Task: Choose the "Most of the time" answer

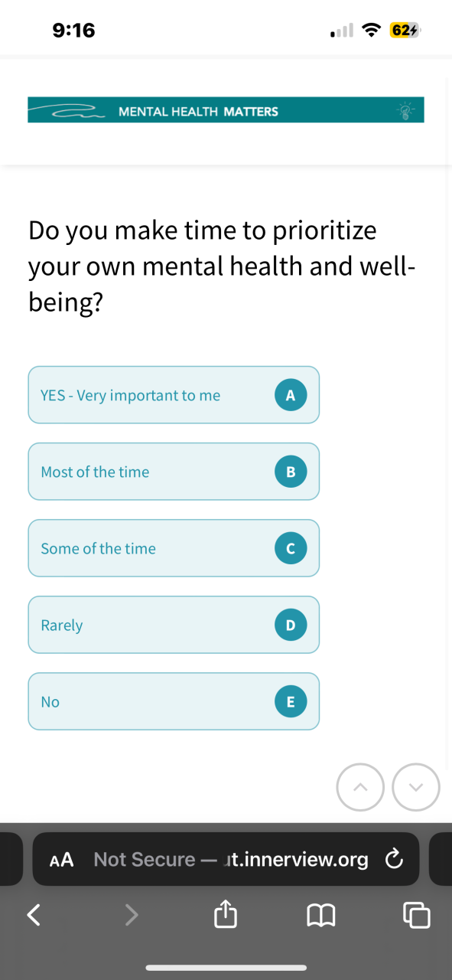Action: click(x=174, y=472)
